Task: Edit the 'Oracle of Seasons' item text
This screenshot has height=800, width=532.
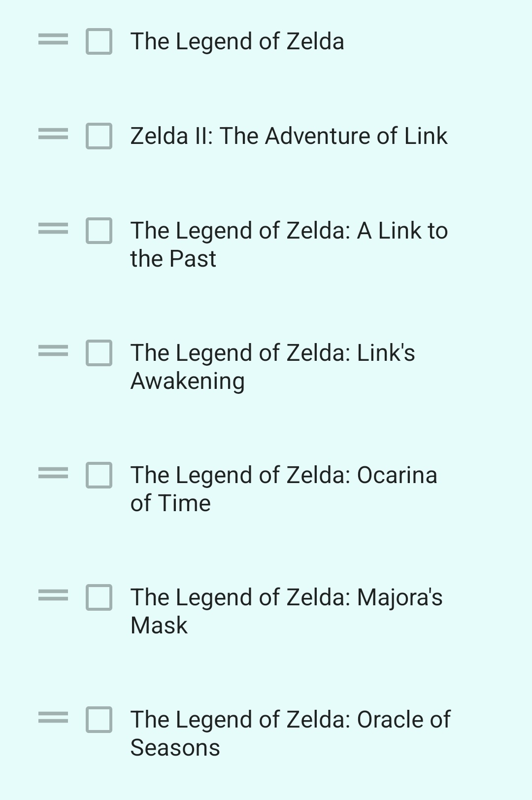Action: [x=290, y=733]
